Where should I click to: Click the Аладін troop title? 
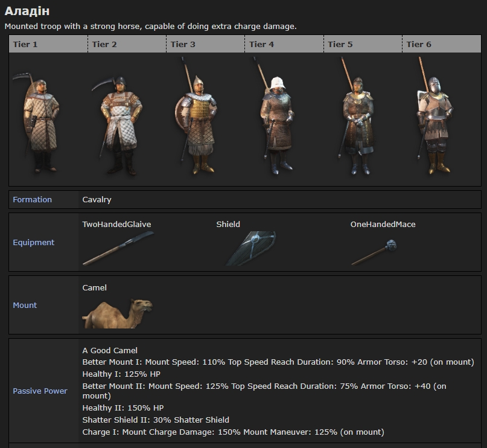27,11
